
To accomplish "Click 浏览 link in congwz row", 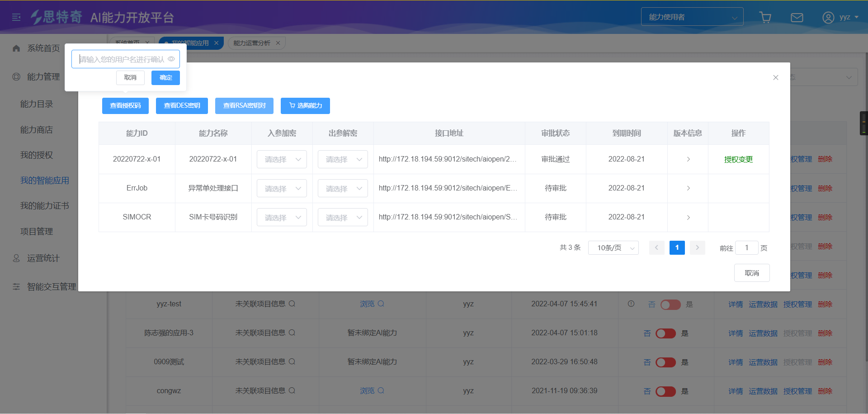I will (x=367, y=390).
